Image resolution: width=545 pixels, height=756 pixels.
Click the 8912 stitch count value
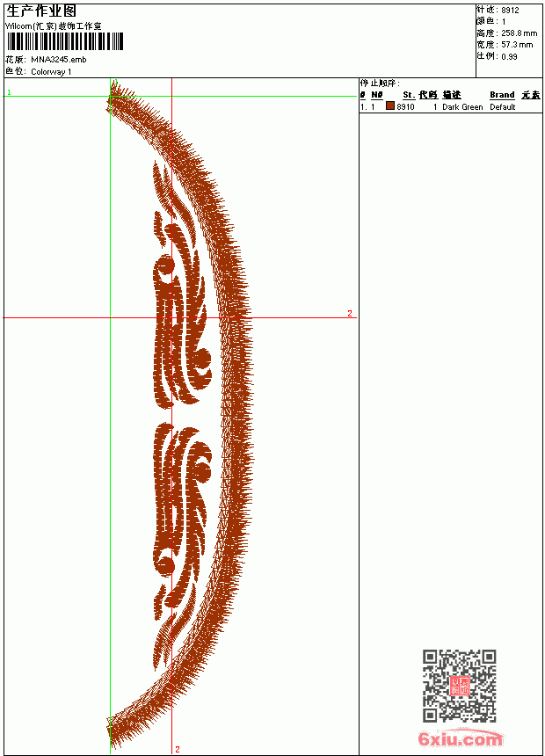pos(510,11)
